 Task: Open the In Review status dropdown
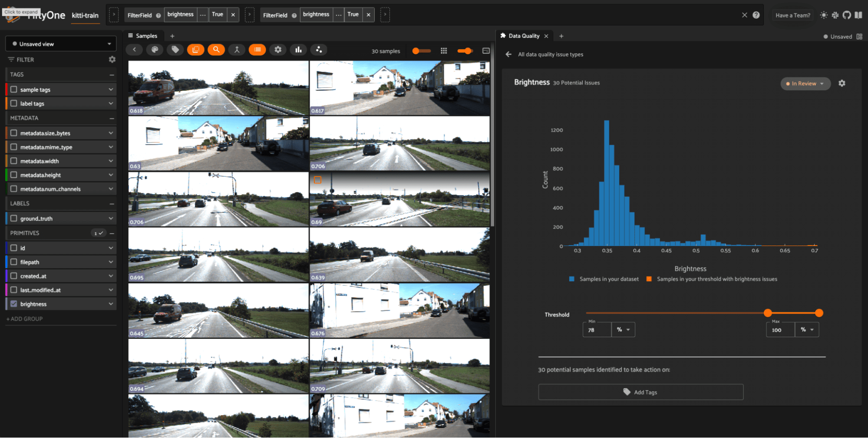point(805,83)
